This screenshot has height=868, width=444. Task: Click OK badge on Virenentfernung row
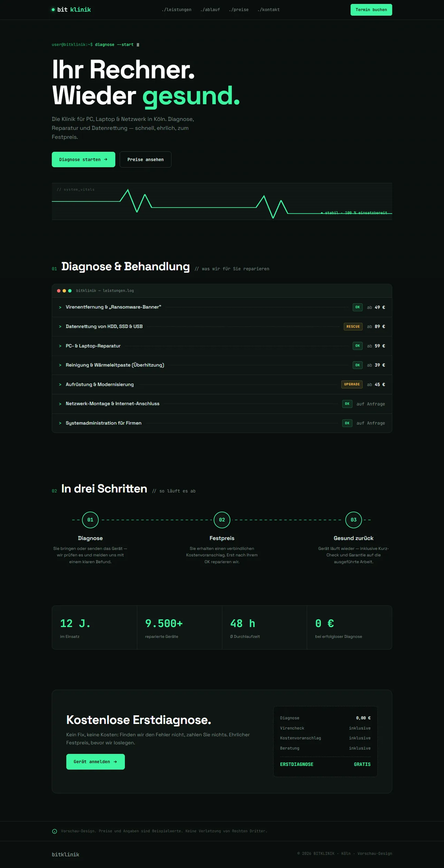pyautogui.click(x=358, y=307)
